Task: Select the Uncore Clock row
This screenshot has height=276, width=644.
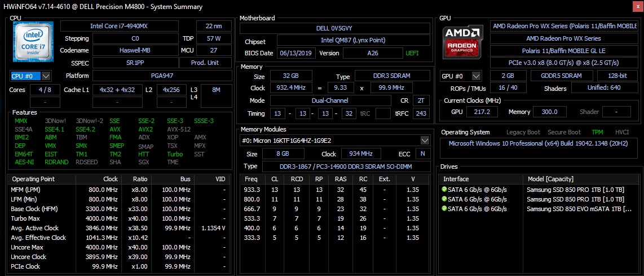Action: coord(120,257)
